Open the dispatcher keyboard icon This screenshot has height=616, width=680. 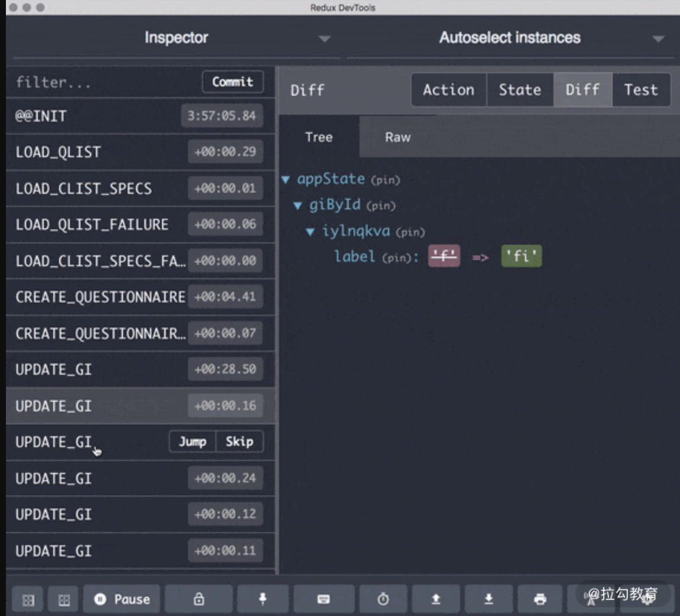tap(323, 599)
